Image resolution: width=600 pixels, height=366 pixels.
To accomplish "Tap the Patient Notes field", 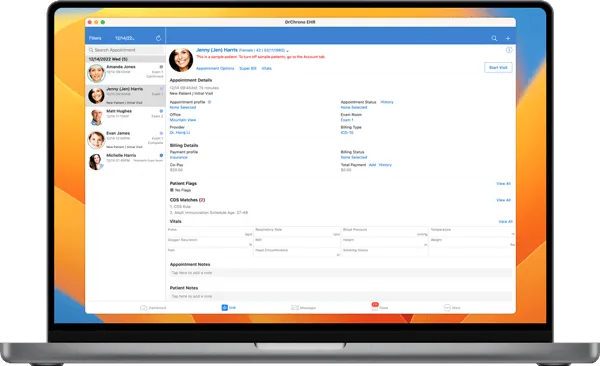I will pos(341,296).
